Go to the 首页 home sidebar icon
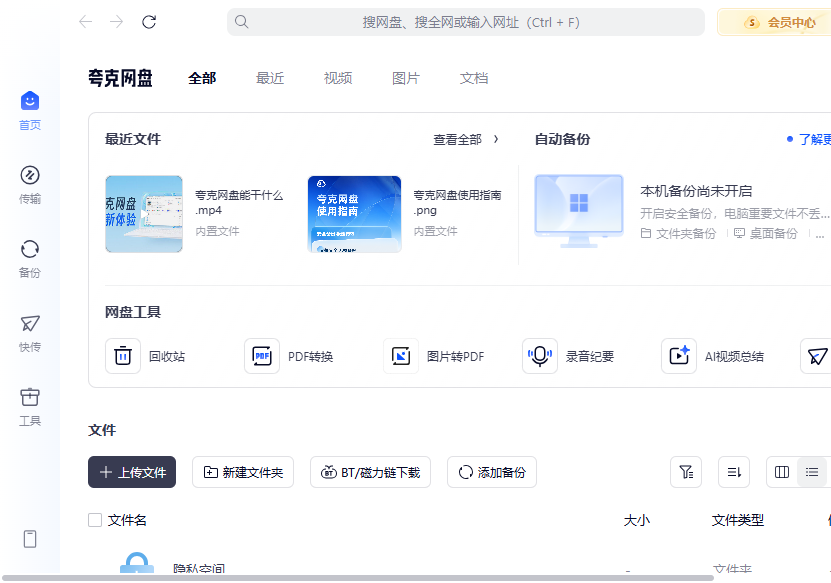 click(30, 101)
